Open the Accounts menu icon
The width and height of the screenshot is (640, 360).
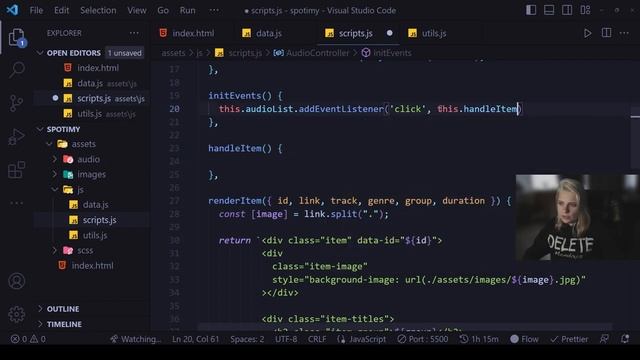[x=17, y=281]
